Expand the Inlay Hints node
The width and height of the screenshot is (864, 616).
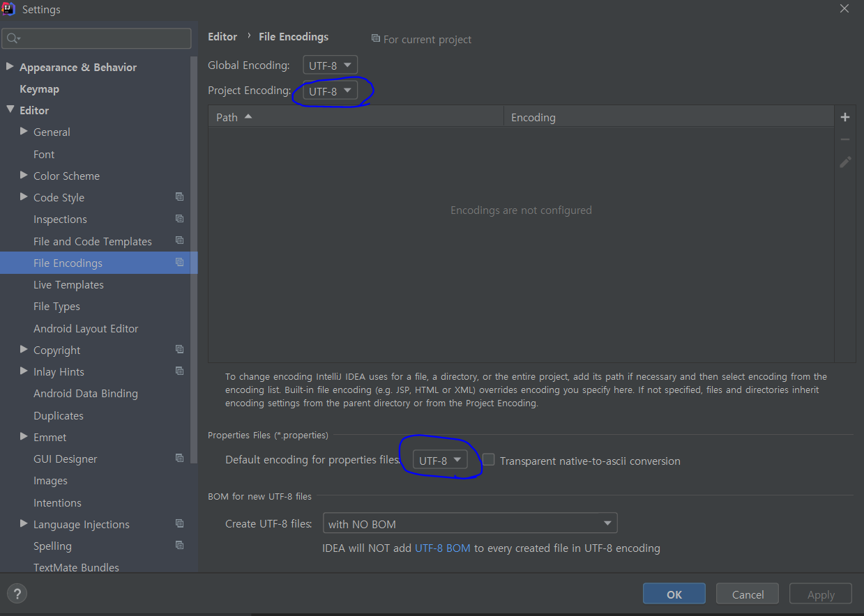(x=24, y=371)
